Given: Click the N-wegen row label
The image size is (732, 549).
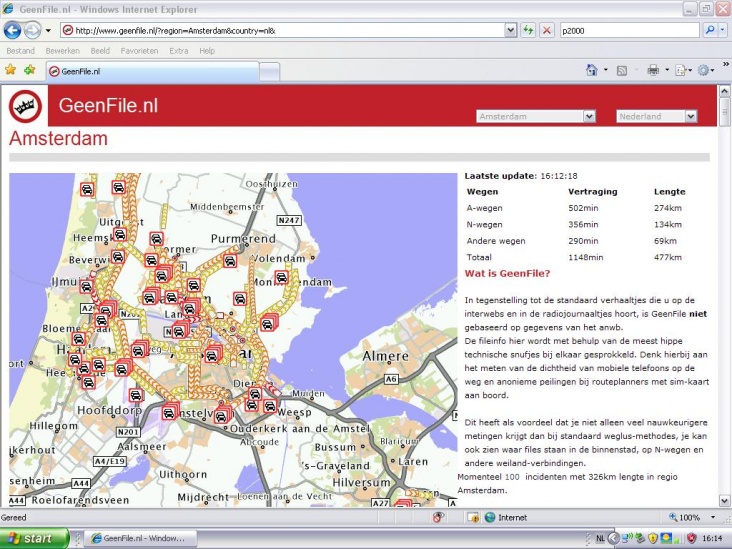Looking at the screenshot, I should 485,225.
